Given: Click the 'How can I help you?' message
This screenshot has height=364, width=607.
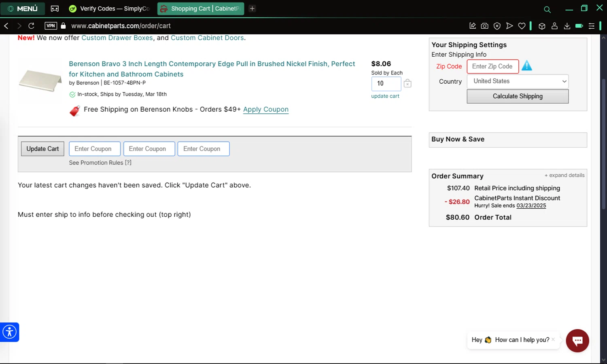Looking at the screenshot, I should (x=522, y=340).
